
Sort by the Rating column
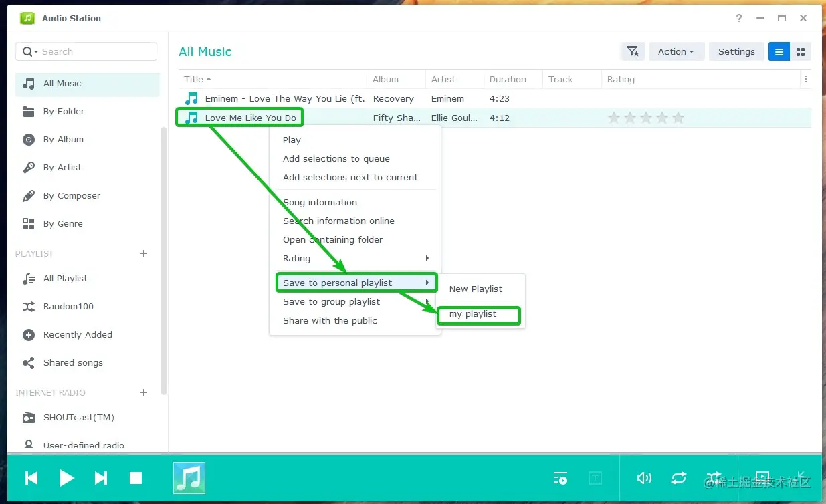701,79
